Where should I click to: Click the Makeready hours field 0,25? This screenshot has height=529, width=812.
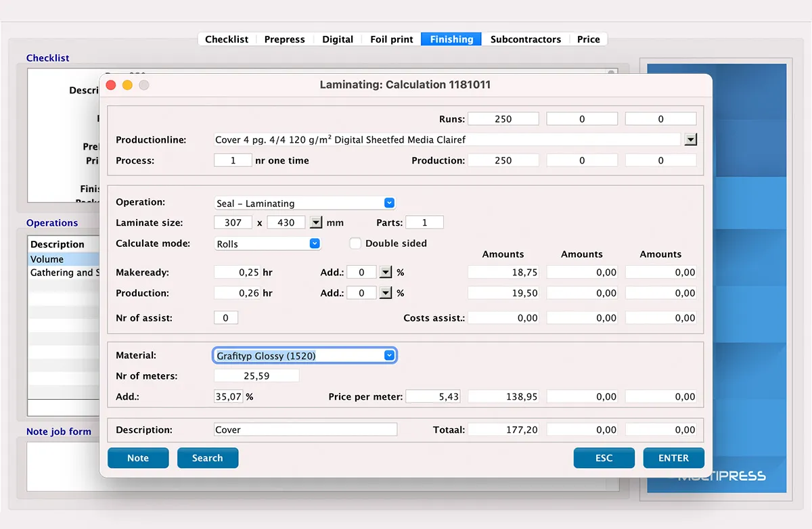click(x=237, y=272)
